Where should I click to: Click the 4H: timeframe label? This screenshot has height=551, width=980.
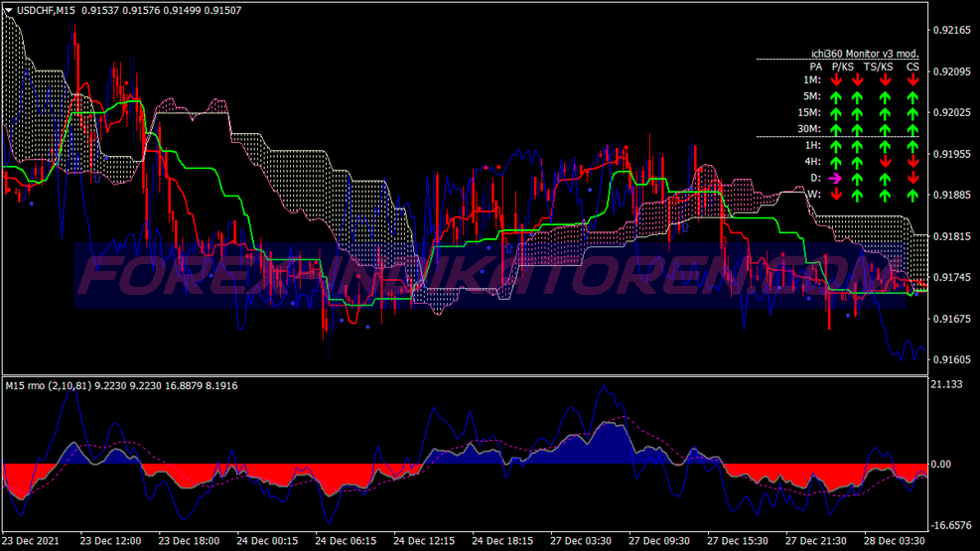812,162
